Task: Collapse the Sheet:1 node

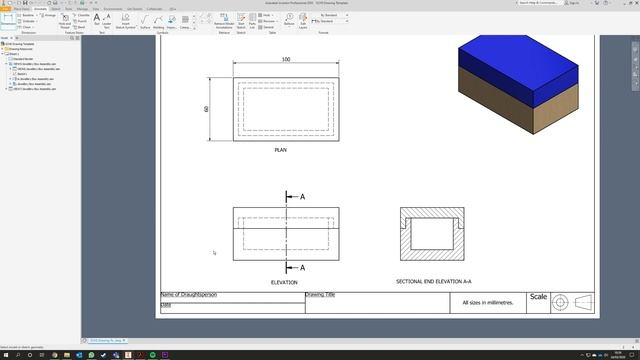Action: point(2,54)
